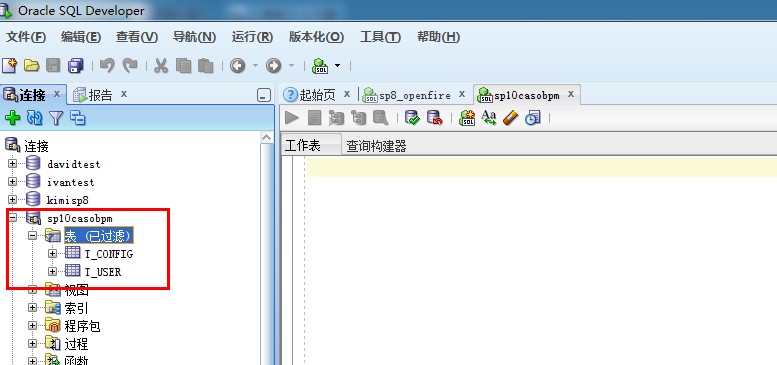777x365 pixels.
Task: Open a SQL worksheet from the main toolbar
Action: (x=320, y=65)
